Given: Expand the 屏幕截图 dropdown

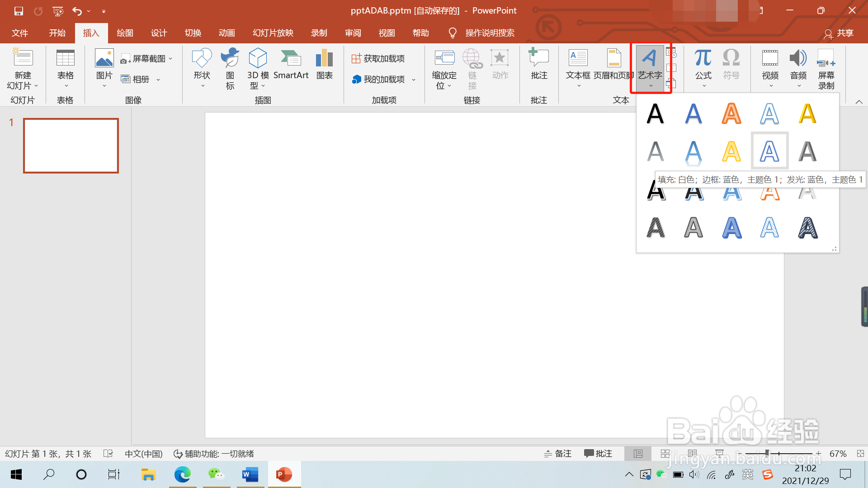Looking at the screenshot, I should (x=170, y=59).
